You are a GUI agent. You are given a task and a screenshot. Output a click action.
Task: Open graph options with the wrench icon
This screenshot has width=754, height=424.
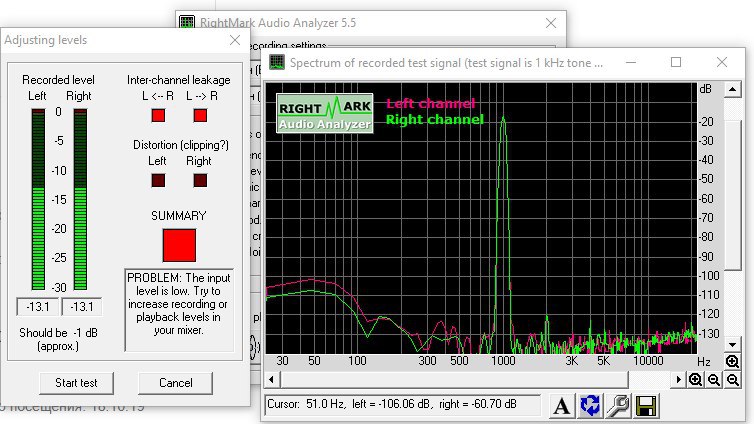coord(617,406)
